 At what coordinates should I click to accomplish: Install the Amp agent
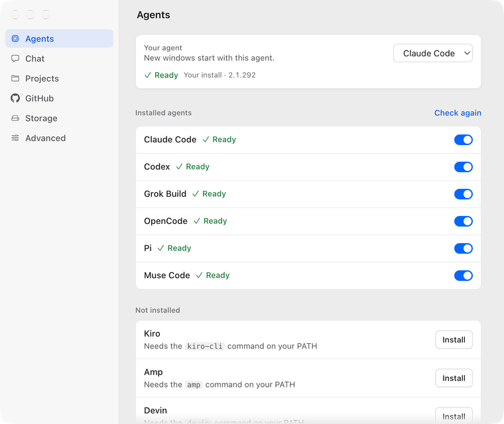454,378
